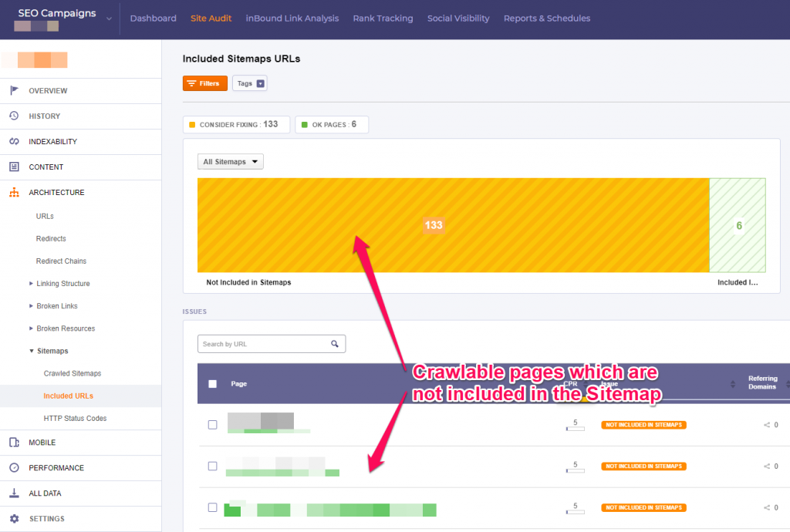Click the Performance gauge icon
Viewport: 790px width, 532px height.
point(14,467)
